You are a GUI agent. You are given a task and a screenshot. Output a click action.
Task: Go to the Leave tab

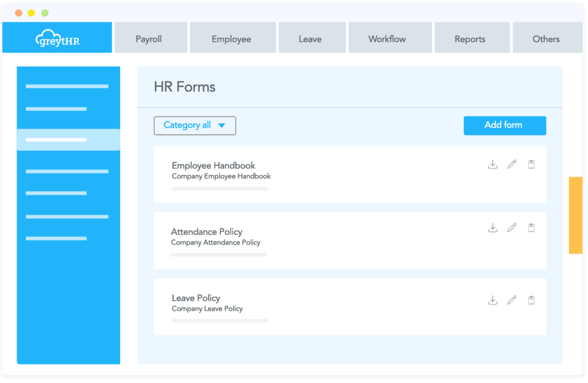(310, 39)
